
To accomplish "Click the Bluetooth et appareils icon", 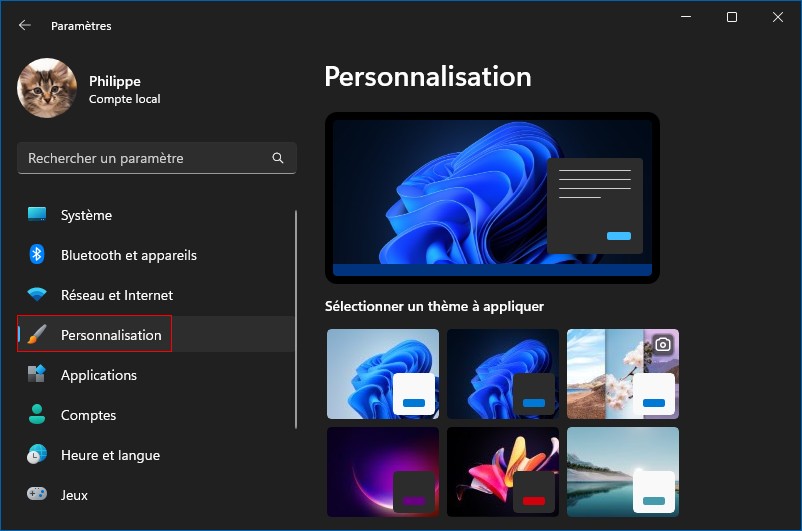I will click(x=37, y=255).
